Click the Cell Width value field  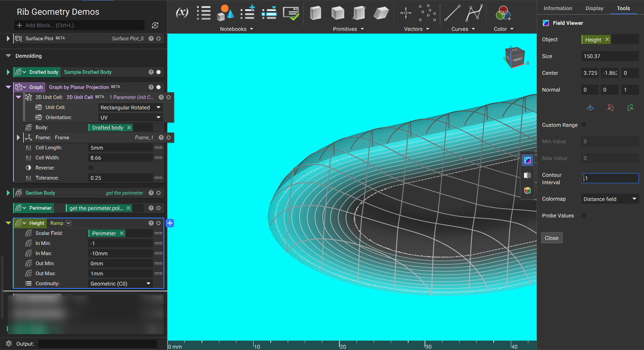pyautogui.click(x=121, y=158)
